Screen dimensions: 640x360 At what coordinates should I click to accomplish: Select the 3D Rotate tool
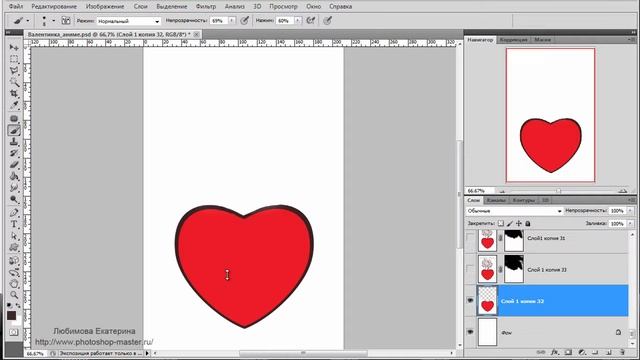point(14,260)
